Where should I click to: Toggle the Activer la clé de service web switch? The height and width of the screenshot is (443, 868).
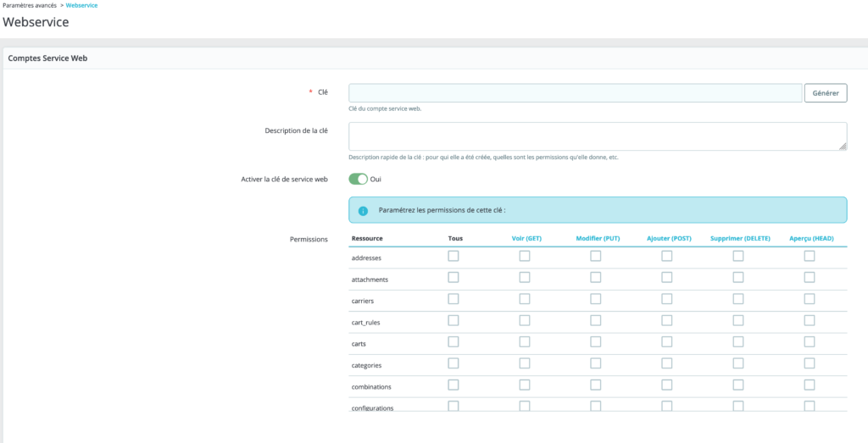pos(359,180)
